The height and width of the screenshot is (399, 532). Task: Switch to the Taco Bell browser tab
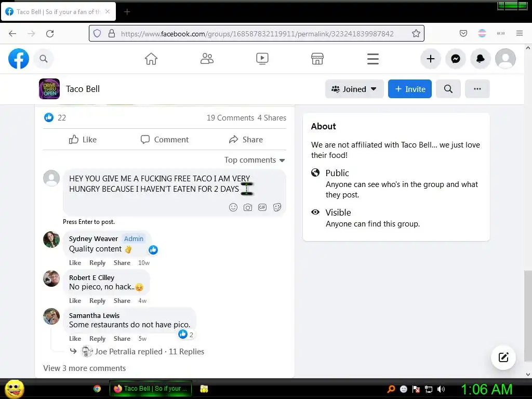tap(58, 12)
